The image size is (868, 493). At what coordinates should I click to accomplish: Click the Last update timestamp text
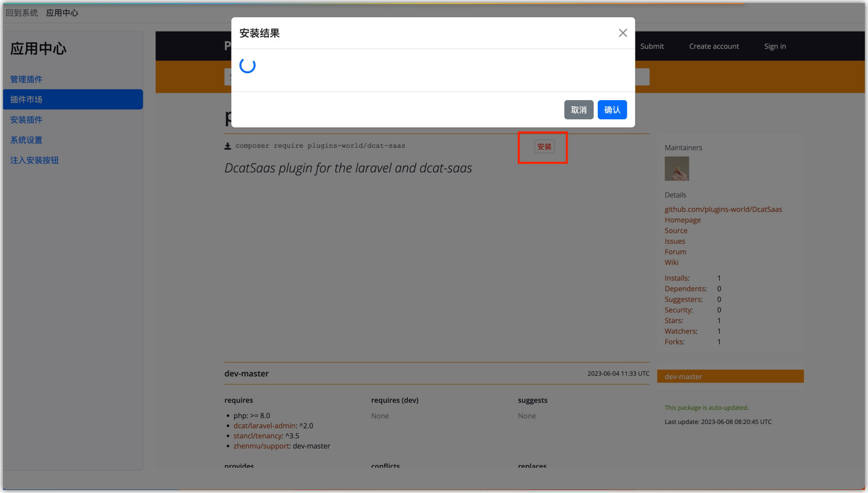718,422
